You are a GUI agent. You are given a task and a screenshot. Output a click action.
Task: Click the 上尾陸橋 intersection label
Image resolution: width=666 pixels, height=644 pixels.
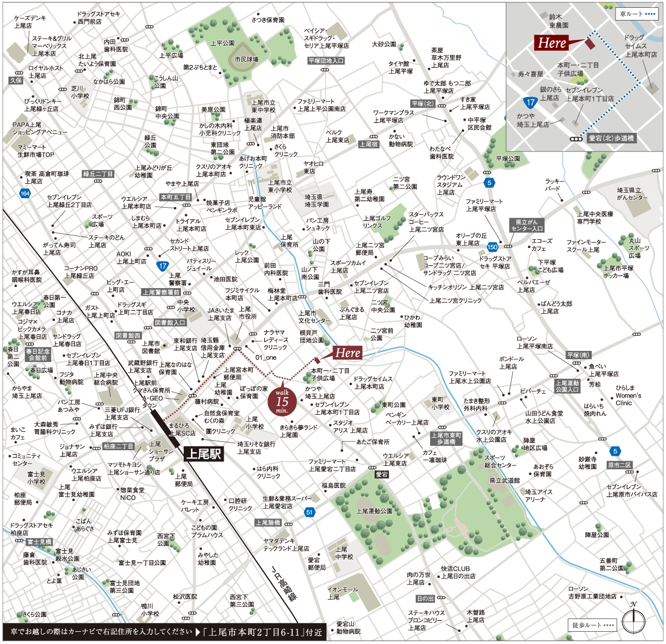point(268,522)
